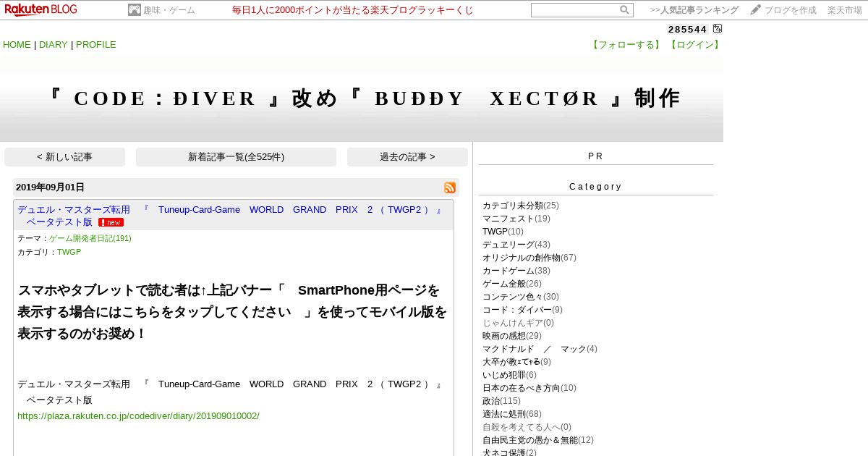Click the Category sidebar heading
This screenshot has width=868, height=456.
(x=595, y=187)
